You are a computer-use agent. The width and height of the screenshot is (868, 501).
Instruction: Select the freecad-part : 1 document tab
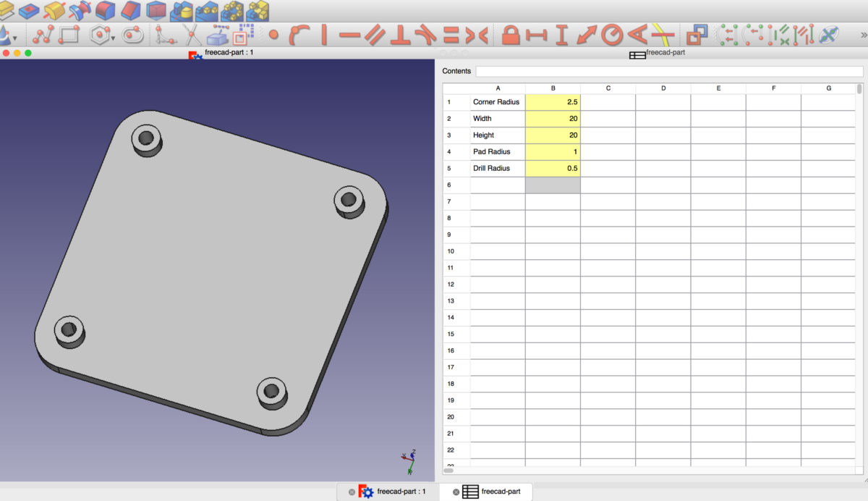[400, 491]
